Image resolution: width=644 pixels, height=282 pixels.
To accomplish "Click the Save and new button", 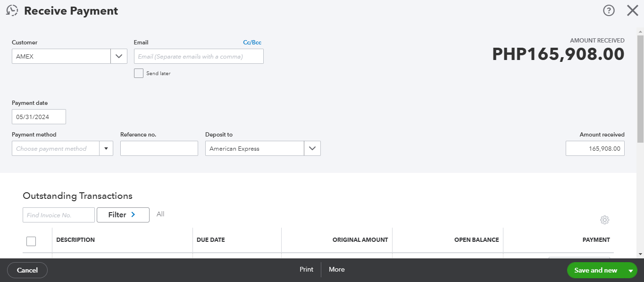I will click(595, 270).
